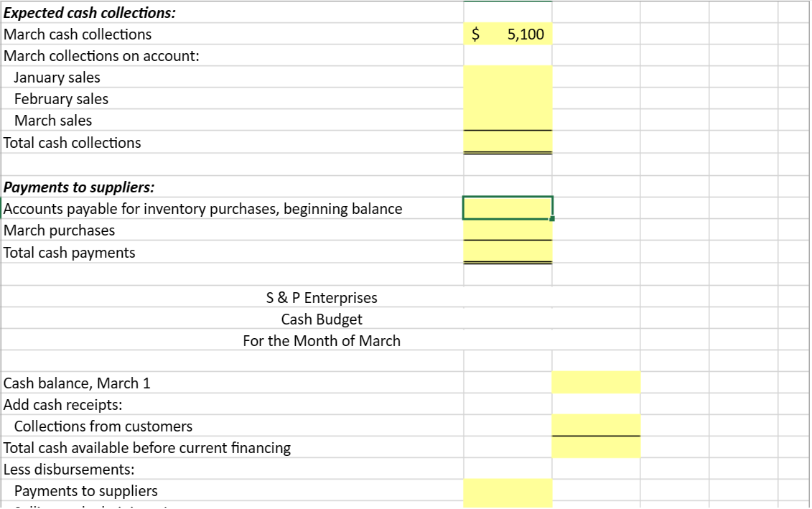Select the Total cash available yellow cell
812x509 pixels.
(x=596, y=447)
